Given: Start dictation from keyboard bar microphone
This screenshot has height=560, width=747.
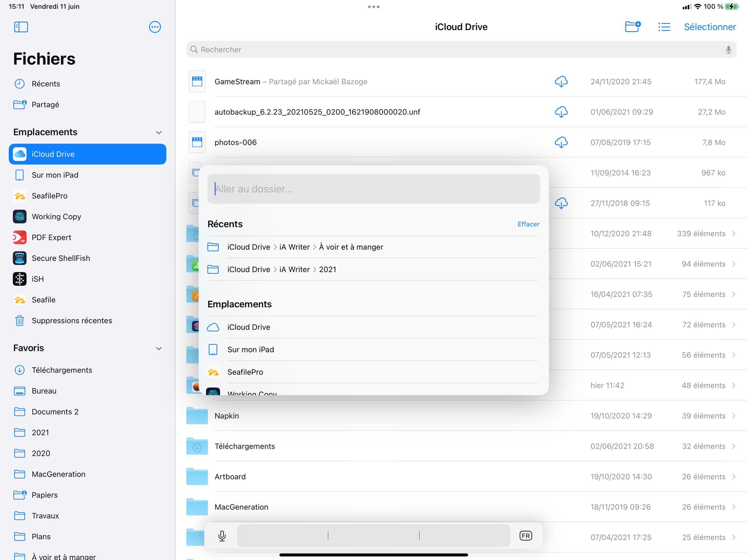Looking at the screenshot, I should [x=222, y=536].
